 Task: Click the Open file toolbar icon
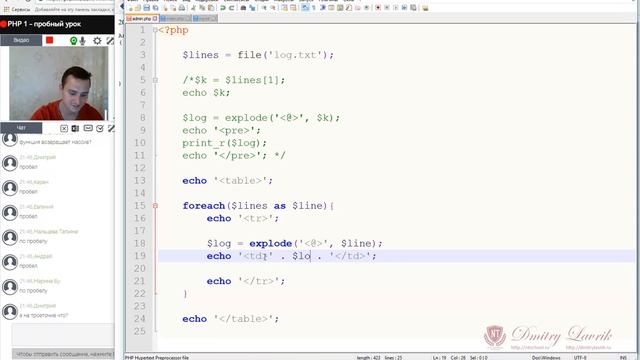138,8
